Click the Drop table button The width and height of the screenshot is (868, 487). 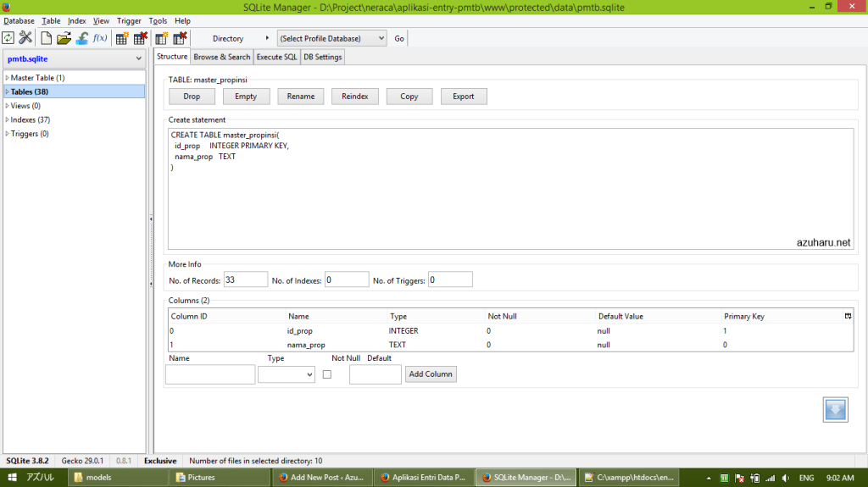[x=192, y=97]
